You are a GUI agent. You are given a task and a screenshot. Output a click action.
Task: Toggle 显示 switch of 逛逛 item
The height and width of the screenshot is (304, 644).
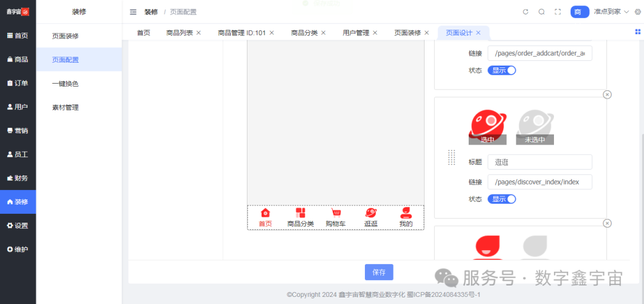501,199
